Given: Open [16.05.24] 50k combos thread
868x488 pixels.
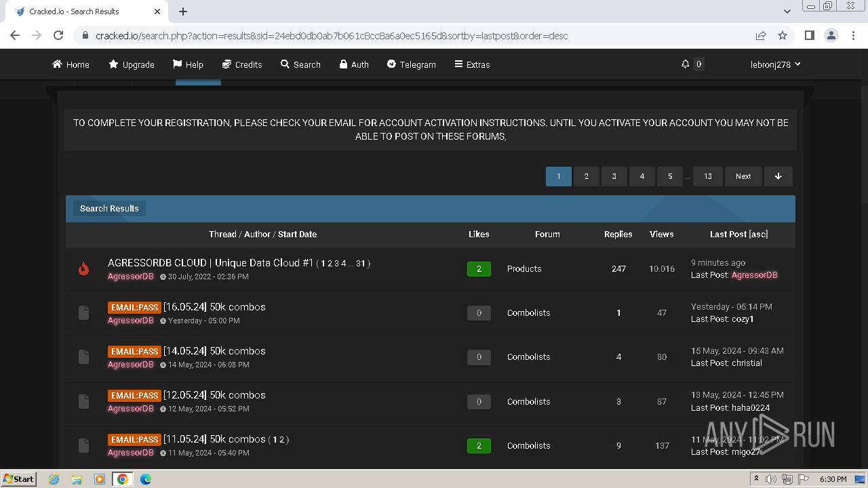Looking at the screenshot, I should (x=214, y=307).
